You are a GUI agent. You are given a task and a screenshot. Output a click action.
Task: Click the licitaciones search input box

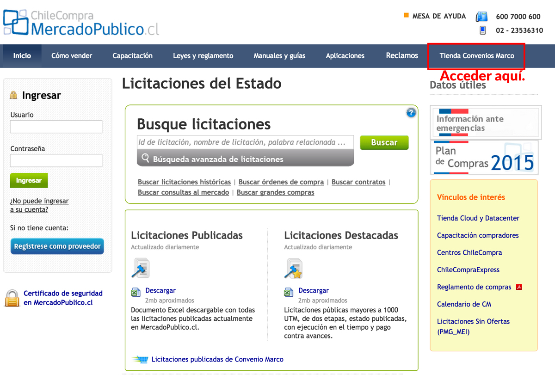245,142
